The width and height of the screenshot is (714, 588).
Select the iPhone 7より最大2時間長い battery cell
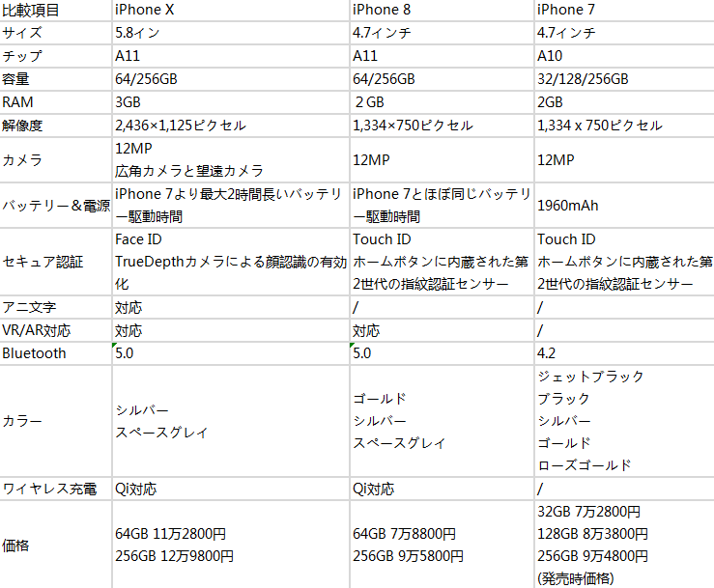pos(231,206)
